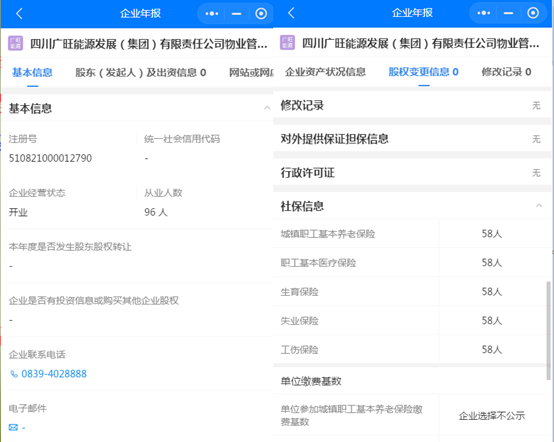Viewport: 554px width, 442px height.
Task: Switch to the 网站或网店 tab
Action: (x=251, y=72)
